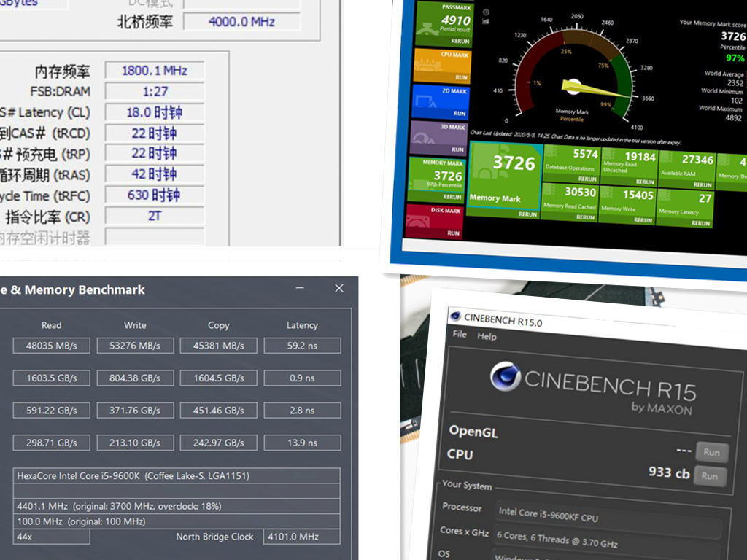Click the 3D MARK tile icon
Image resolution: width=747 pixels, height=560 pixels.
424,137
